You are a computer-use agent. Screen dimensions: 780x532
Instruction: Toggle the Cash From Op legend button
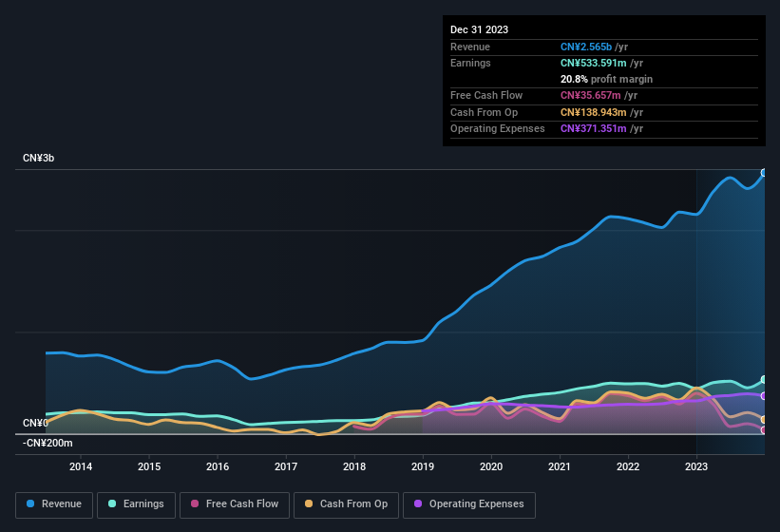point(346,504)
